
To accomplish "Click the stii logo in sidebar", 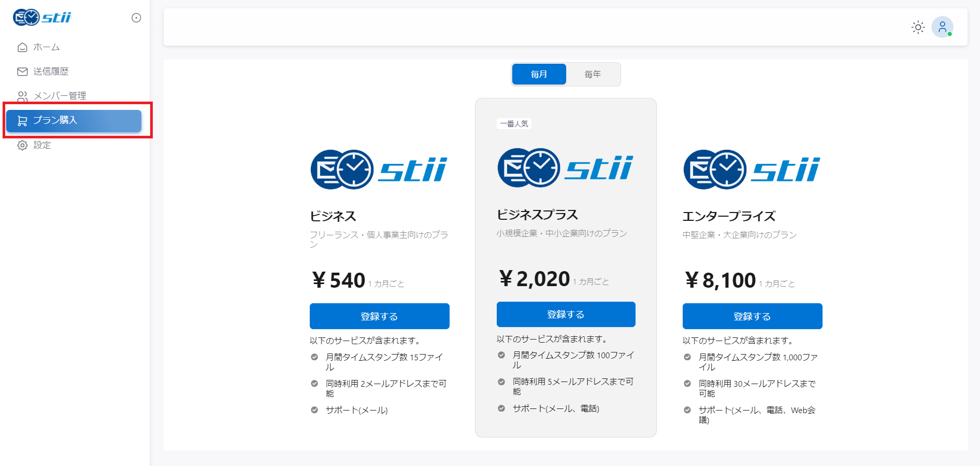I will coord(42,18).
